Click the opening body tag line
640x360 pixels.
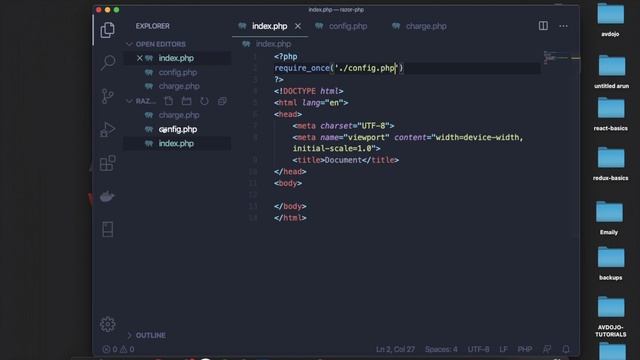(x=288, y=183)
